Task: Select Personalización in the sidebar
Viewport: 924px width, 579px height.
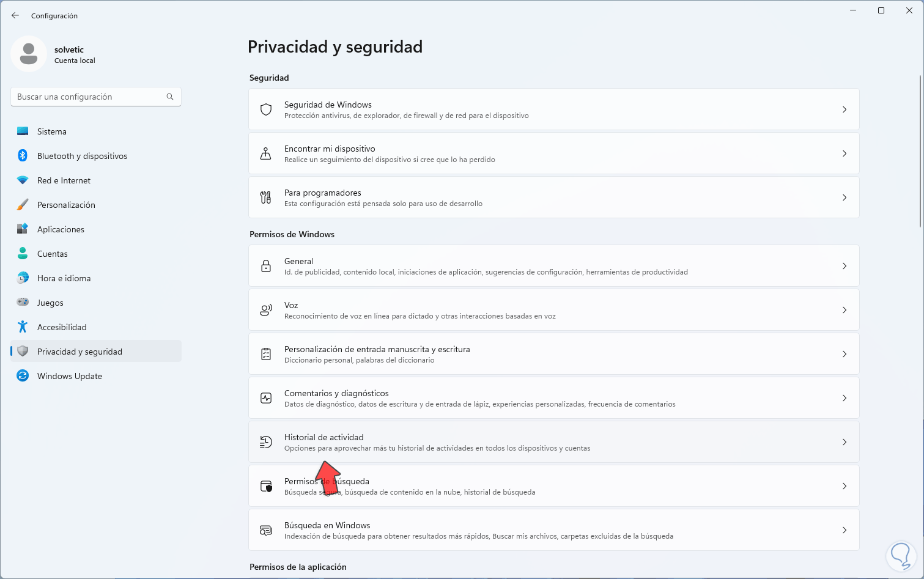Action: coord(66,205)
